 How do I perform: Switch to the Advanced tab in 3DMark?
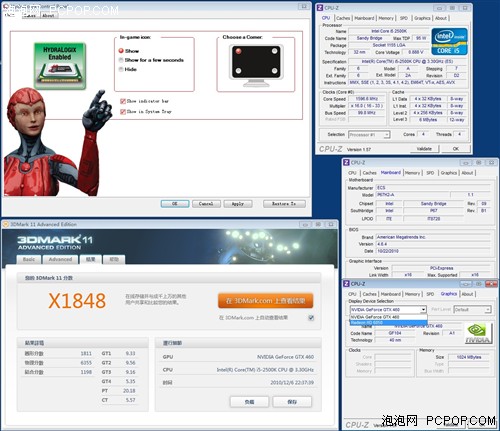tap(60, 259)
